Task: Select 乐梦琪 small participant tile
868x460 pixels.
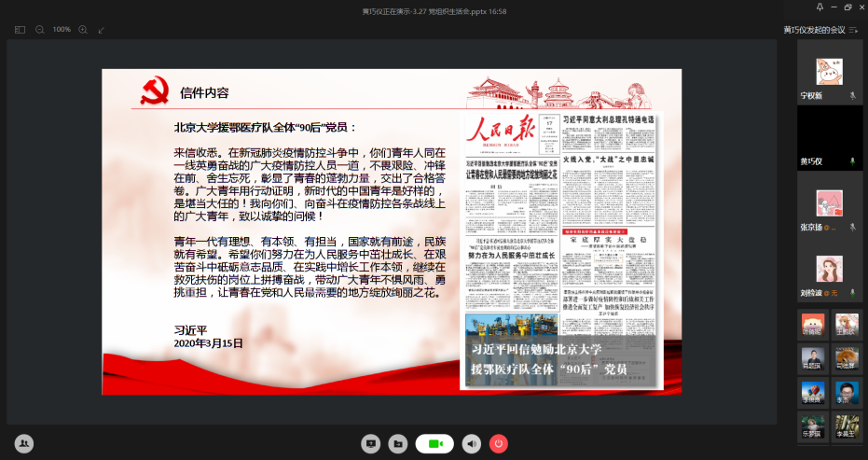Action: (x=813, y=426)
